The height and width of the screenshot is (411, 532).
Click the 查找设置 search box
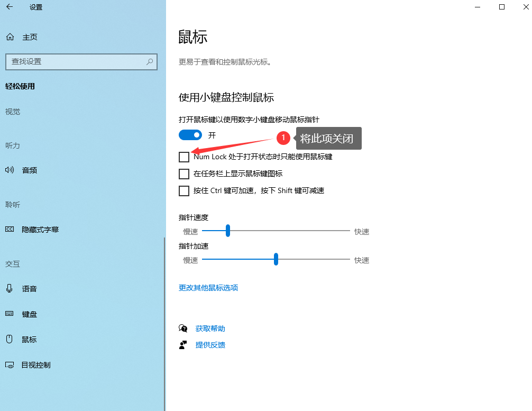tap(74, 61)
